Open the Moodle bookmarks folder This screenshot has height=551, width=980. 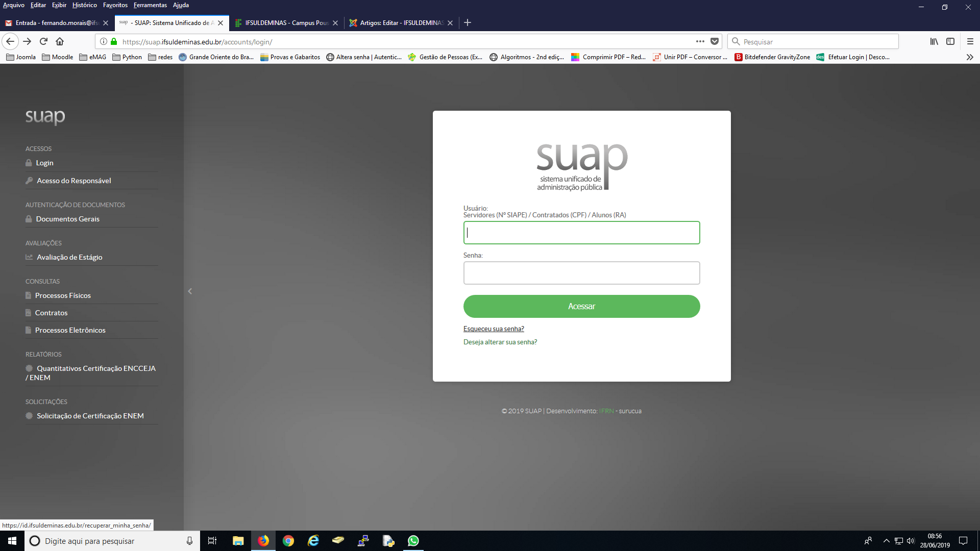pyautogui.click(x=57, y=57)
